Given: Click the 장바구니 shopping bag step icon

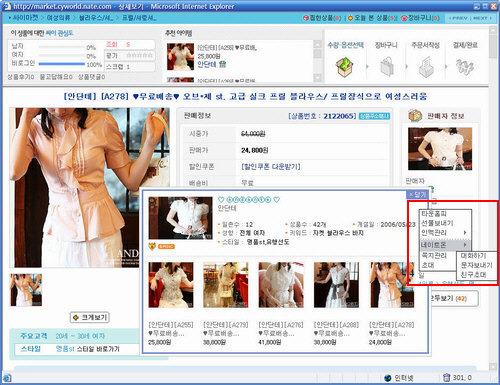Looking at the screenshot, I should pyautogui.click(x=387, y=66).
